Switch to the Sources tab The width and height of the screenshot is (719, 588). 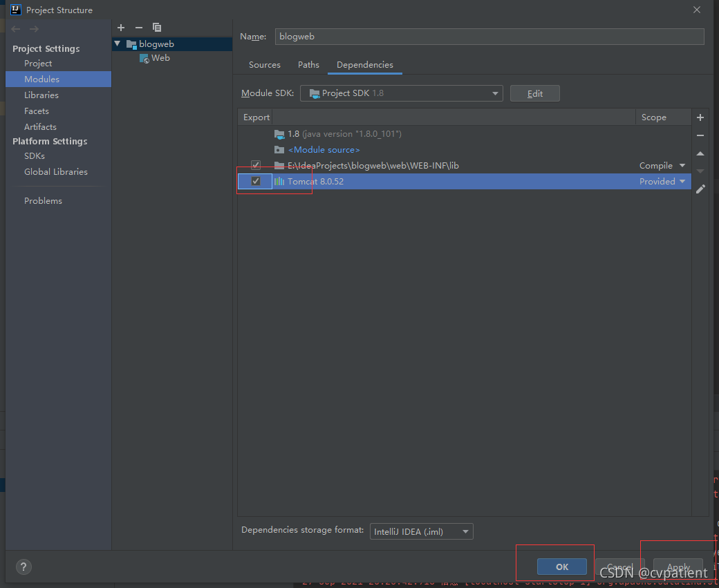coord(265,65)
